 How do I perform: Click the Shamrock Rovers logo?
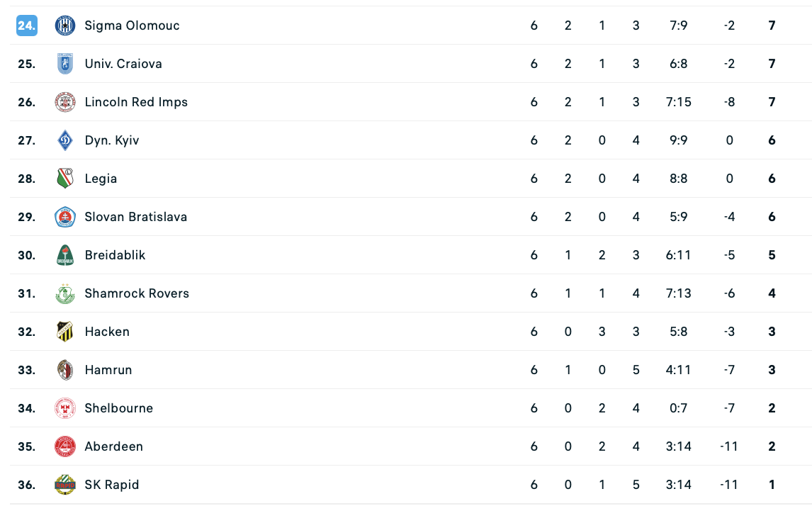point(65,293)
